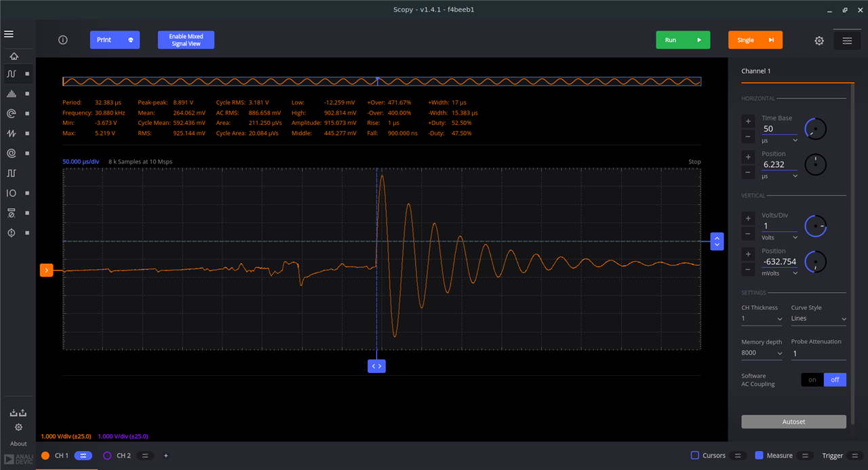Toggle CH 1 orange enable circle
The height and width of the screenshot is (470, 868).
click(x=45, y=456)
